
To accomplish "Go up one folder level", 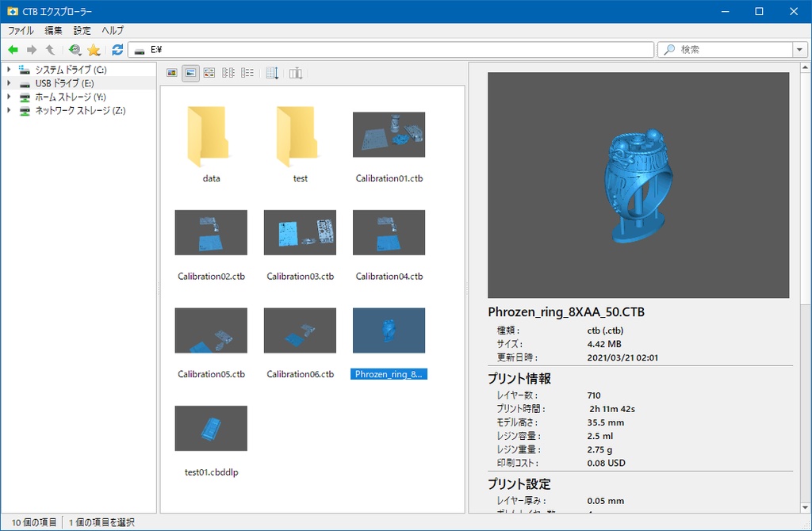I will (x=50, y=50).
